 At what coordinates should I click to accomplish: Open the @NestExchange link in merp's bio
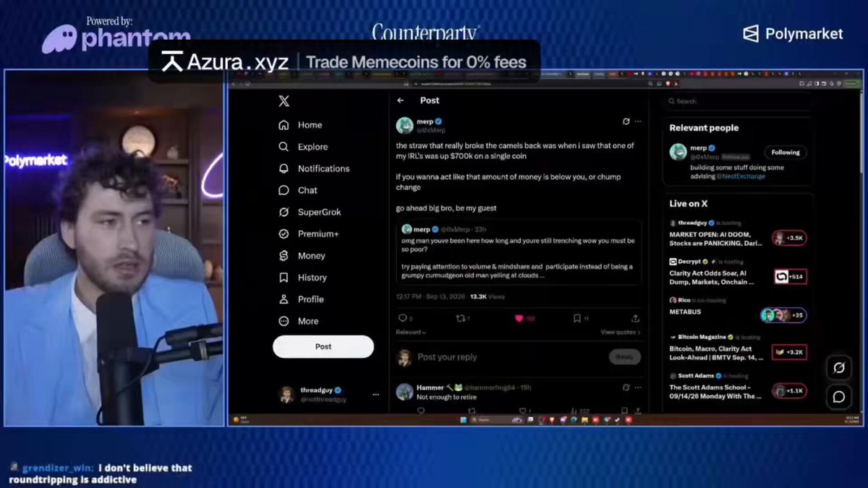[741, 176]
